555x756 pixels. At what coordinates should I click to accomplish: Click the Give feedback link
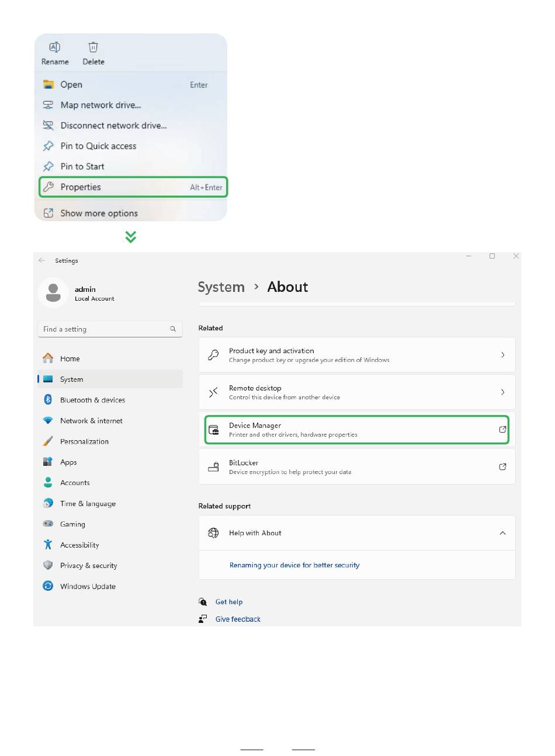click(238, 619)
